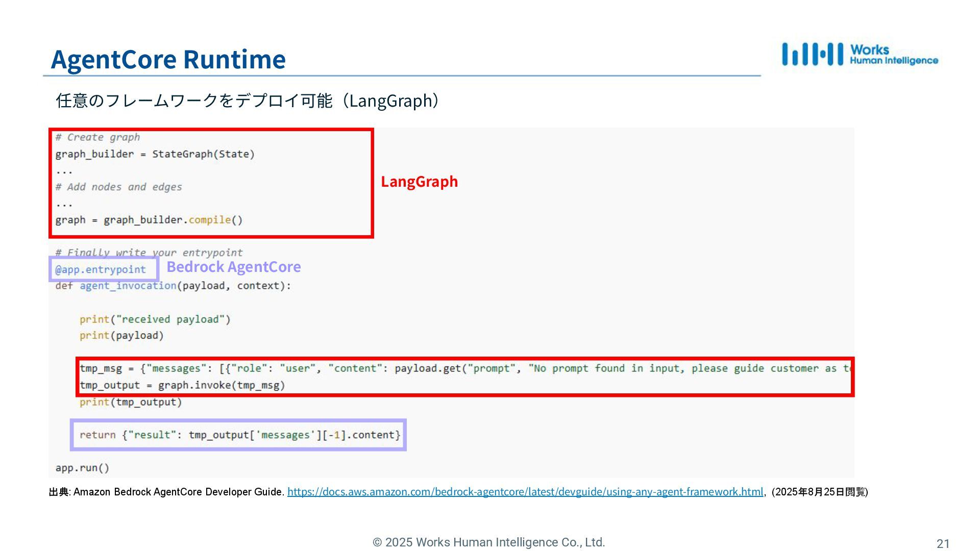Click the # Finally write your entrypoint comment
This screenshot has height=551, width=980.
(149, 253)
